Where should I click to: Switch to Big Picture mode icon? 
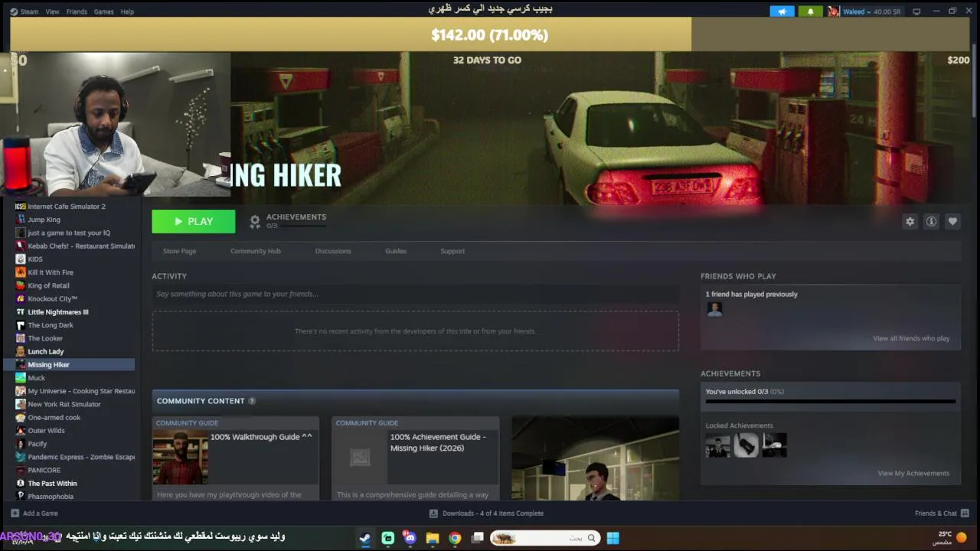point(916,11)
